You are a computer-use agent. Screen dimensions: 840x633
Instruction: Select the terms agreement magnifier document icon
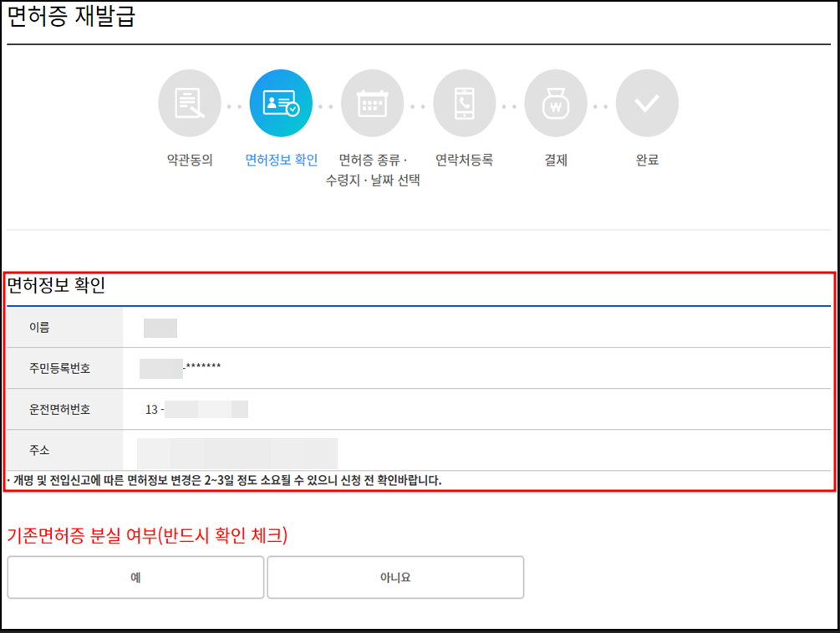[190, 102]
